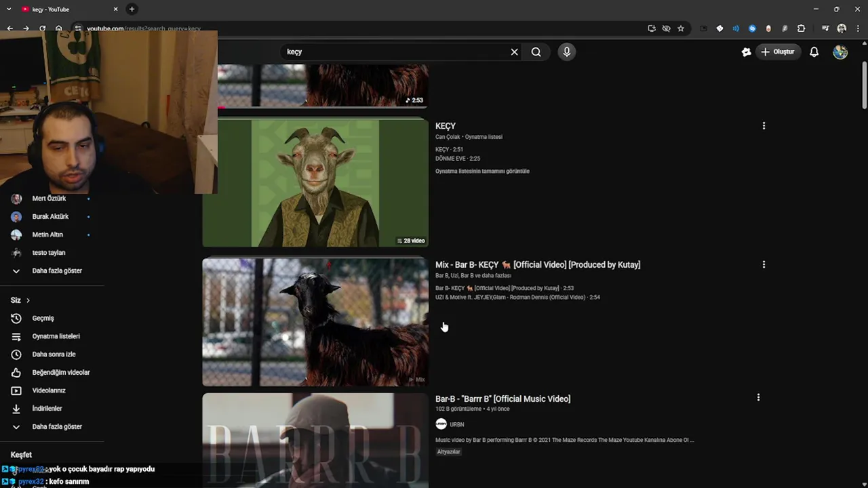Open Daha sonra izle in the sidebar
The height and width of the screenshot is (488, 868).
pos(52,354)
